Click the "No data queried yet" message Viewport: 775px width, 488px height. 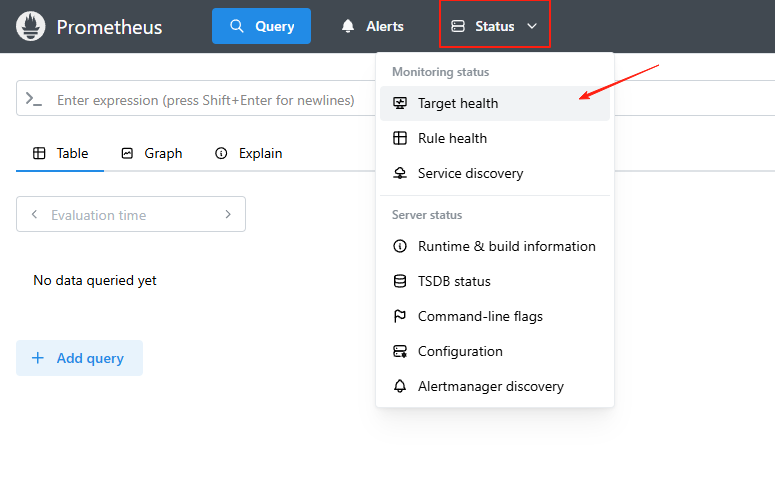click(95, 280)
